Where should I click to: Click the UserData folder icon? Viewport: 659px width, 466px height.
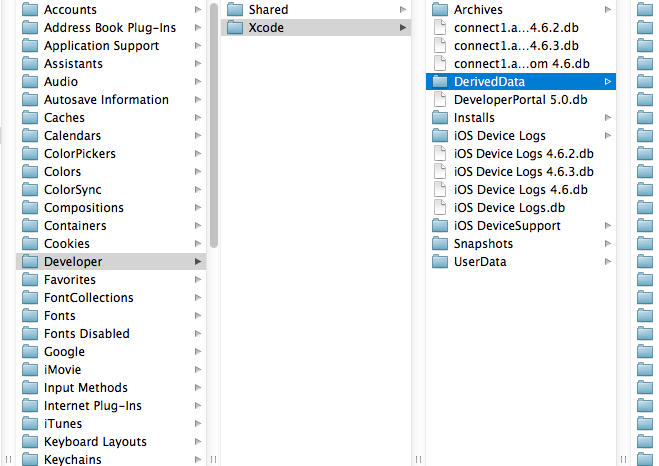(x=440, y=262)
